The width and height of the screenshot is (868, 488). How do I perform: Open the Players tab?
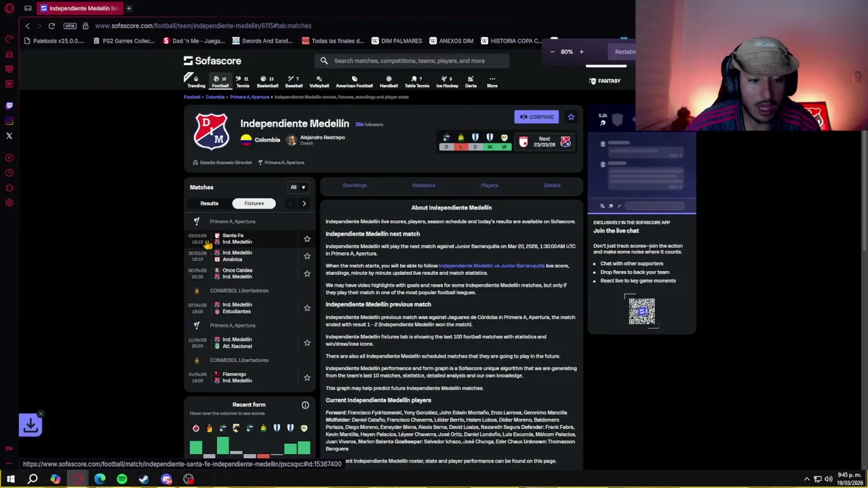point(489,185)
